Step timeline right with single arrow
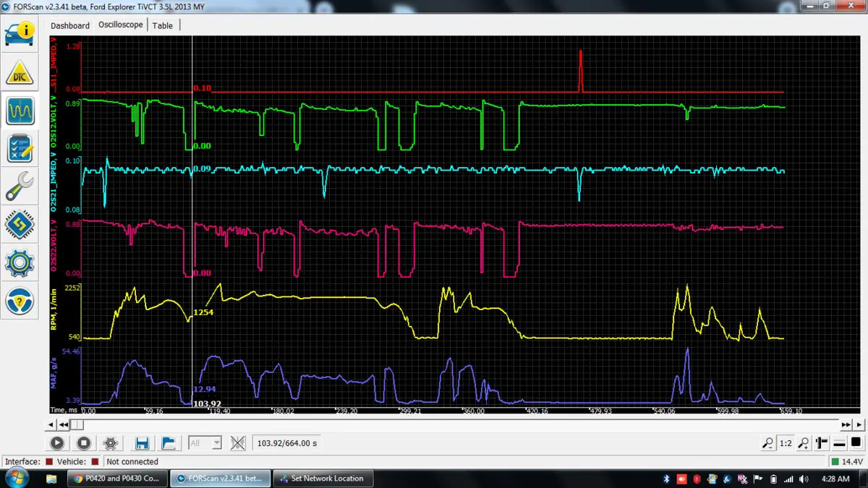This screenshot has height=488, width=868. pos(859,424)
